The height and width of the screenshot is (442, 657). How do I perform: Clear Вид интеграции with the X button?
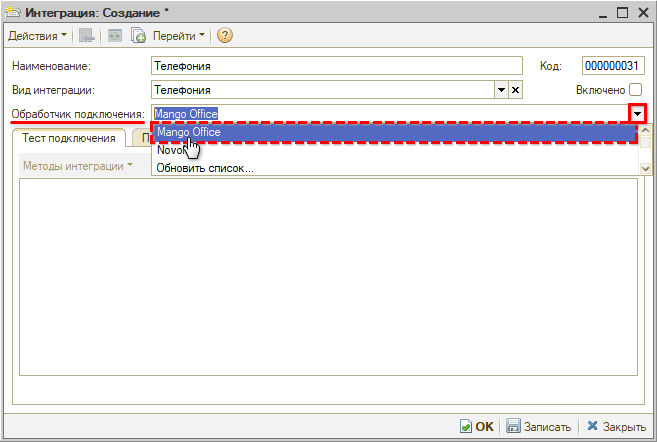point(516,90)
